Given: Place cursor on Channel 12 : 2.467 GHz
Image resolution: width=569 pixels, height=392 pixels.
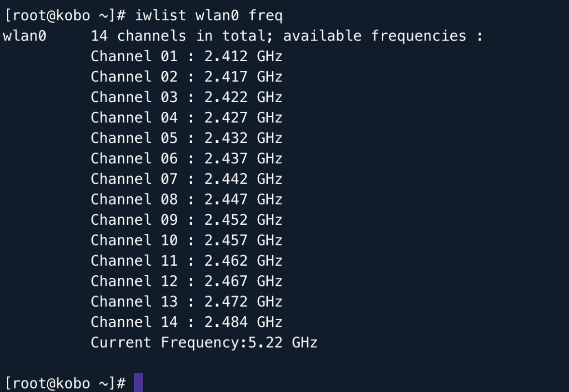Looking at the screenshot, I should (186, 281).
